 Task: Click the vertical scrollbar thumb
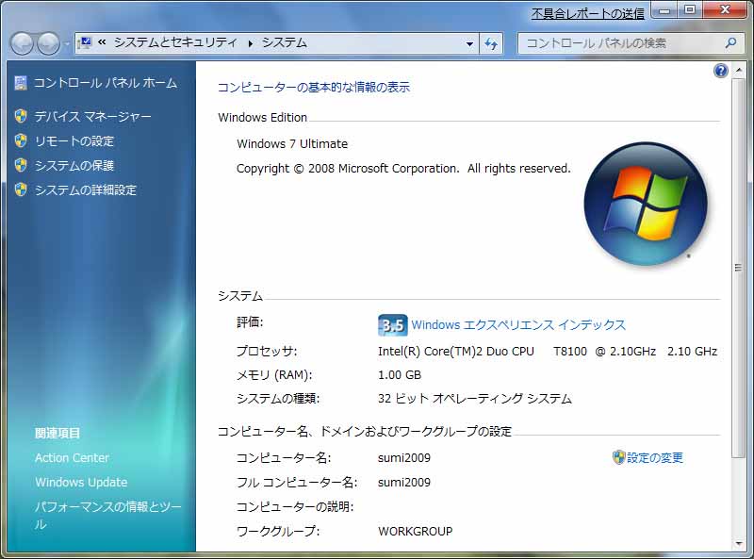[x=738, y=268]
